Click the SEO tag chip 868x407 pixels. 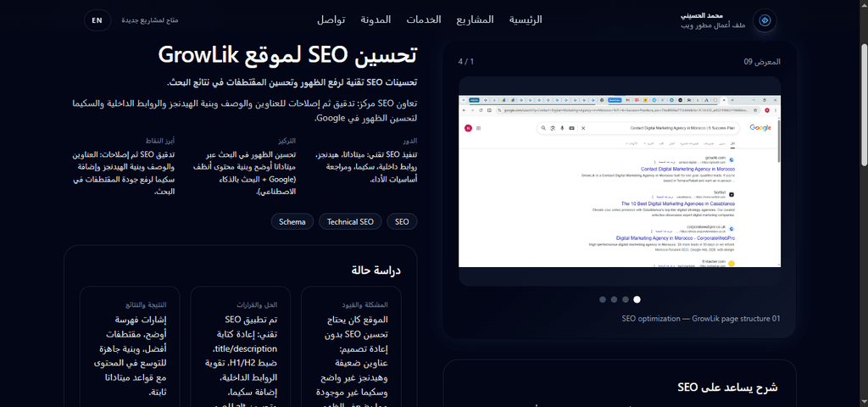point(402,221)
